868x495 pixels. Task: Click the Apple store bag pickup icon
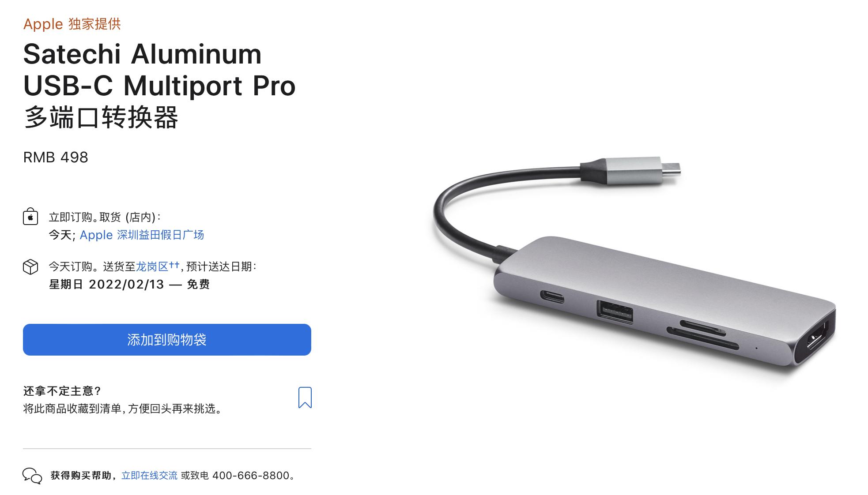pos(30,217)
